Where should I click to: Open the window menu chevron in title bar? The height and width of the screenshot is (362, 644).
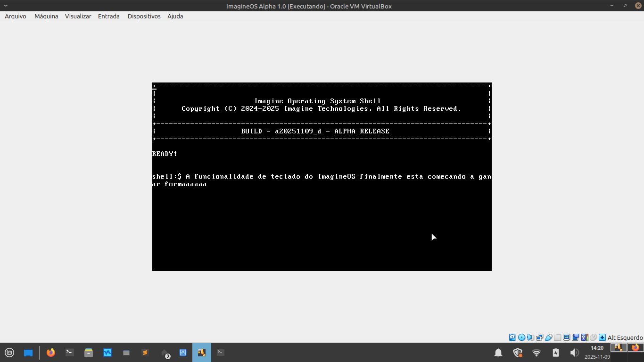pyautogui.click(x=5, y=6)
